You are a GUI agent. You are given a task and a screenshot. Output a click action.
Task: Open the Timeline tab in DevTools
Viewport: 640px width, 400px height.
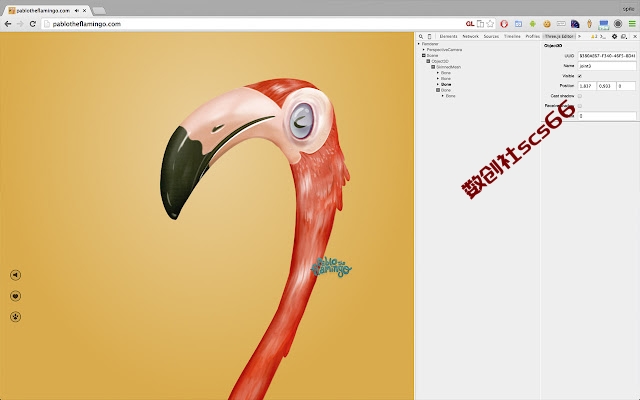tap(512, 36)
